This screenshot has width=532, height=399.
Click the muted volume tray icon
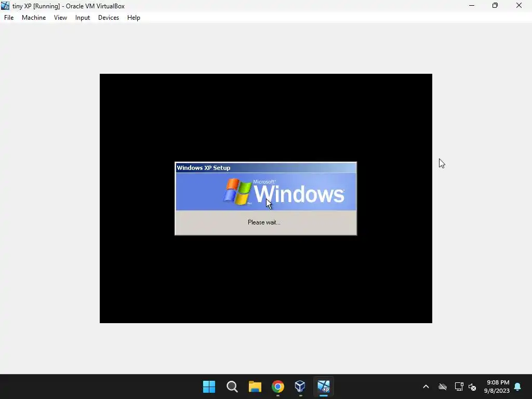point(472,387)
